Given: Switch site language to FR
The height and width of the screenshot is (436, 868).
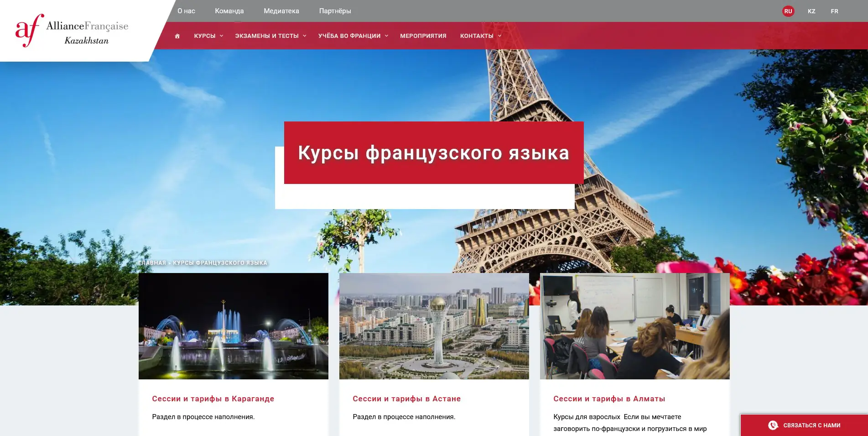Looking at the screenshot, I should (x=834, y=11).
